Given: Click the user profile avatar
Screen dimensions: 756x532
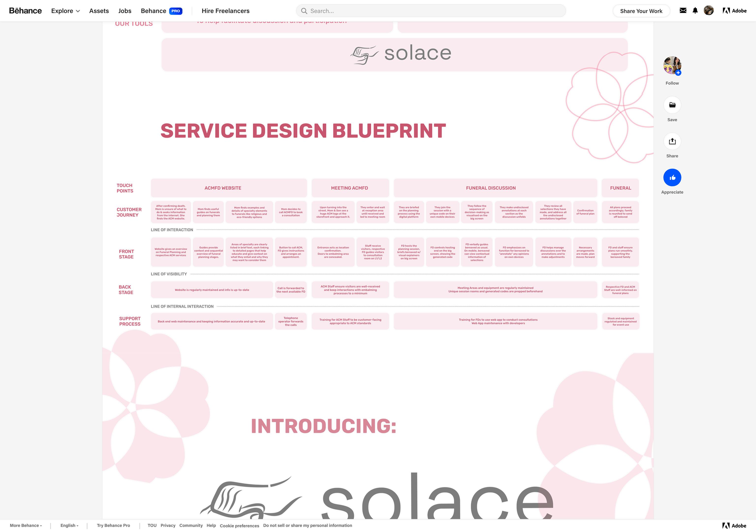Looking at the screenshot, I should point(709,11).
